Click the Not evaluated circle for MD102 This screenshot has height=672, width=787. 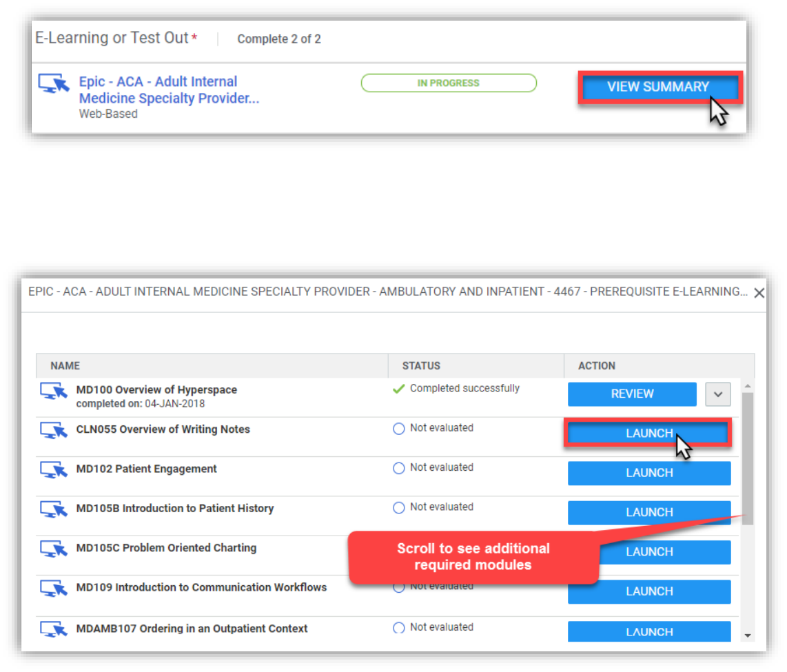click(x=398, y=468)
